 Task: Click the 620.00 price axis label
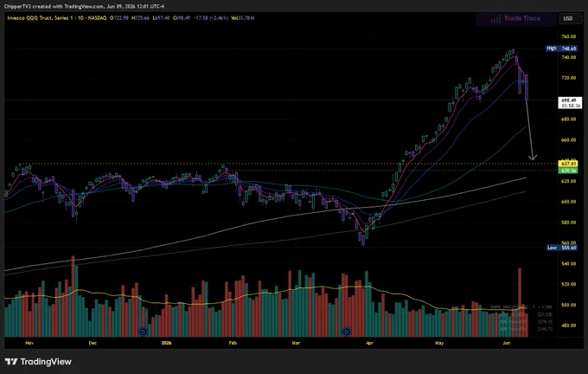(568, 181)
